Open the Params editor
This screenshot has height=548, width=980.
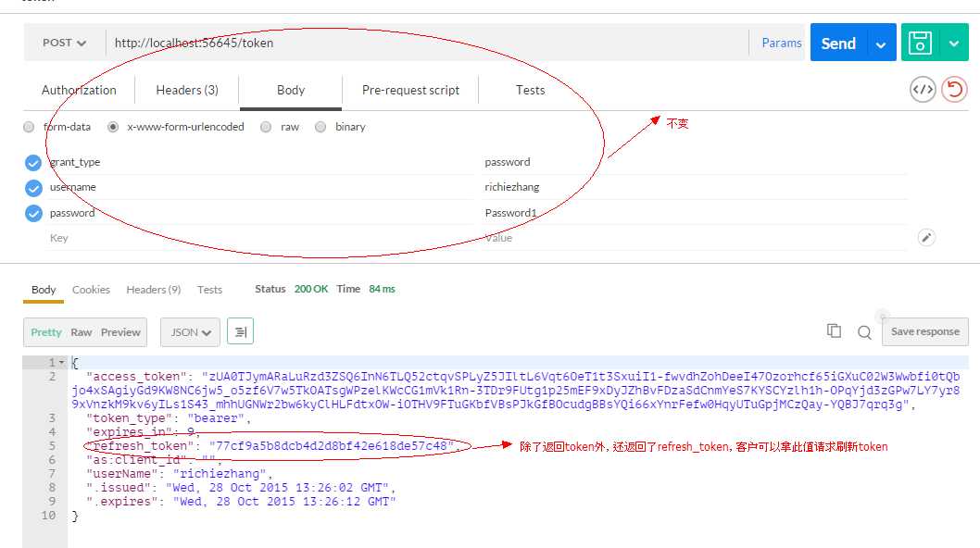781,44
